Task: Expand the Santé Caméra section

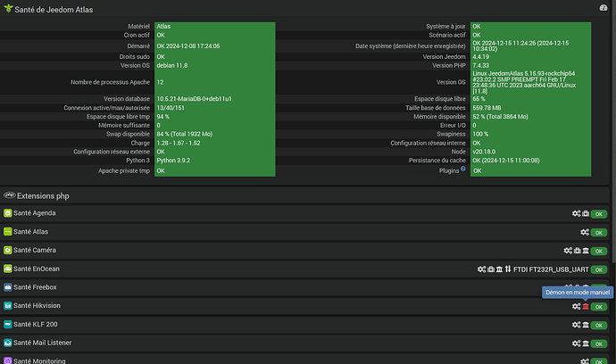Action: coord(35,250)
